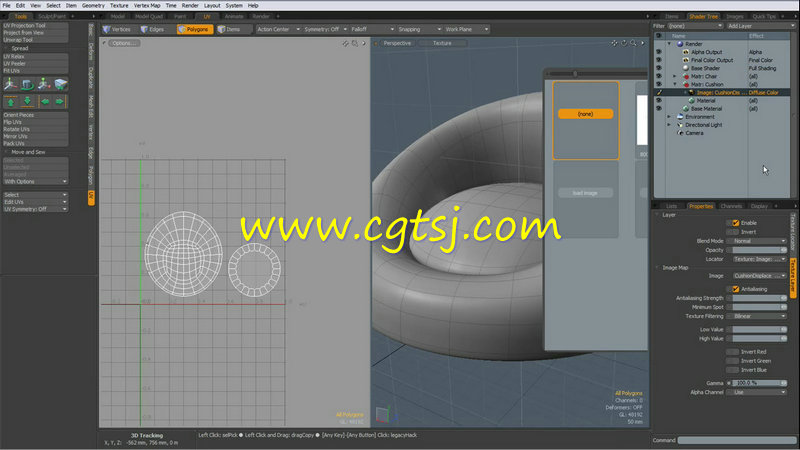Click the UV viewport zoom icon
Screen dimensions: 800x450
click(355, 43)
